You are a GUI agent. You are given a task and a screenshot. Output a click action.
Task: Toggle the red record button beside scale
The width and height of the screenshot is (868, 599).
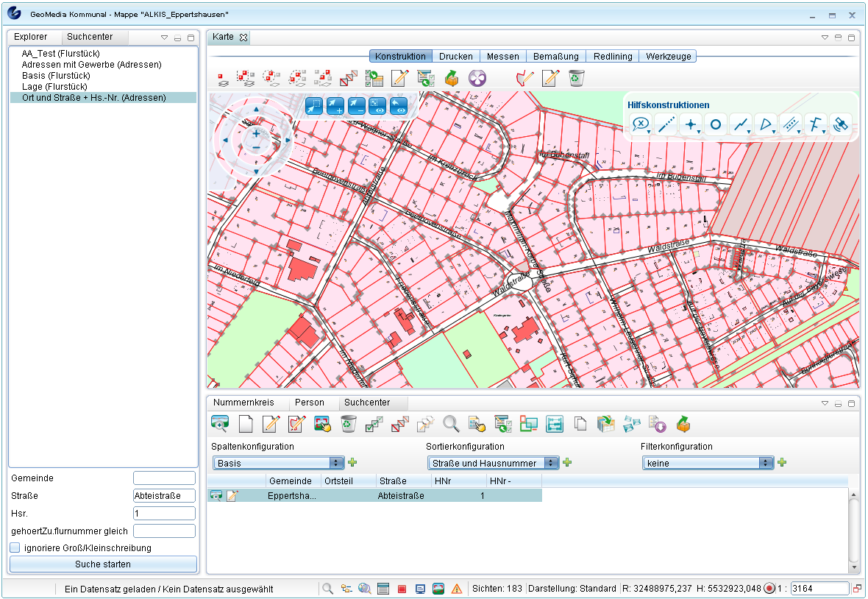[769, 589]
